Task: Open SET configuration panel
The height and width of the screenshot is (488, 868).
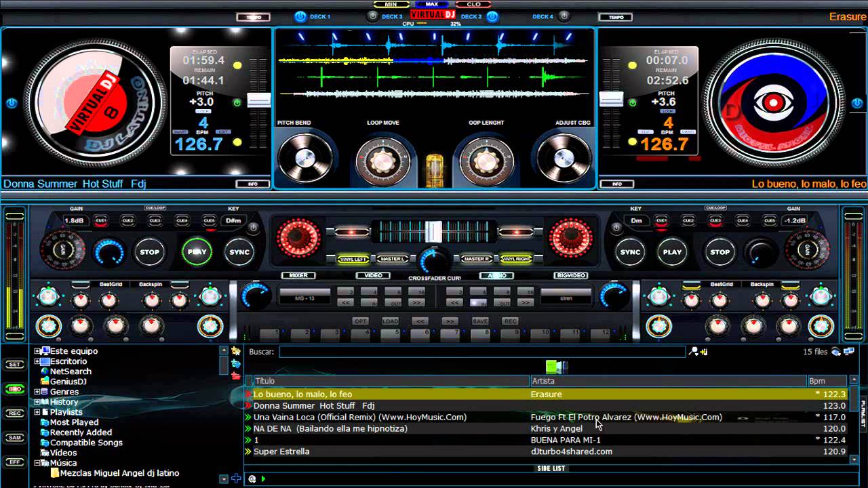Action: (14, 365)
